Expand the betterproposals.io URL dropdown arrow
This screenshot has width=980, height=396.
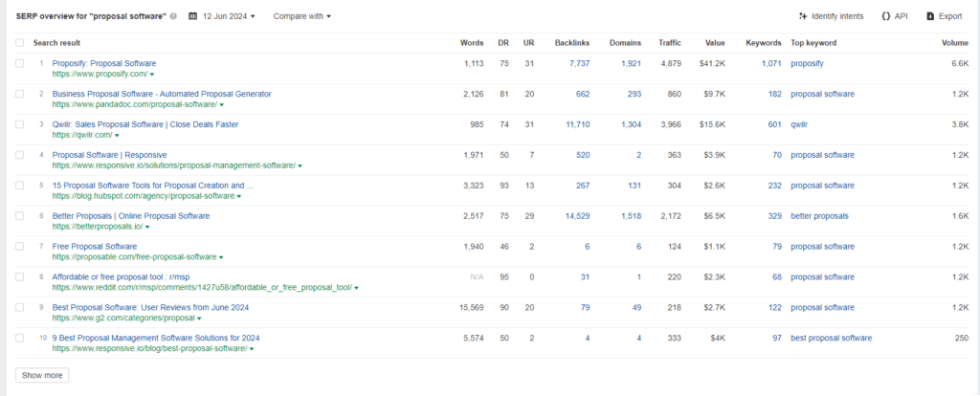pos(146,227)
